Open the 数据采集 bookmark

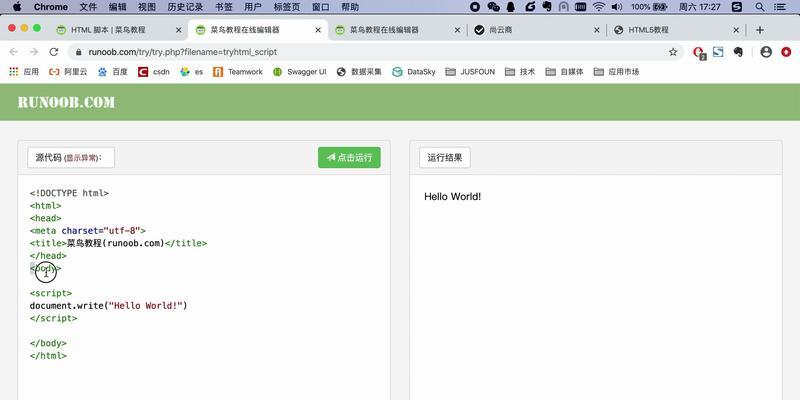coord(359,72)
